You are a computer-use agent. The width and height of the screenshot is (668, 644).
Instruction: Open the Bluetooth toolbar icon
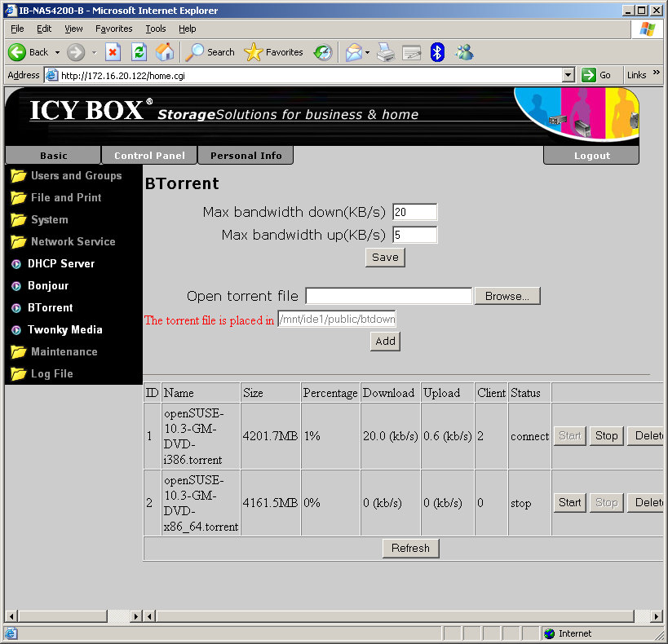[437, 52]
